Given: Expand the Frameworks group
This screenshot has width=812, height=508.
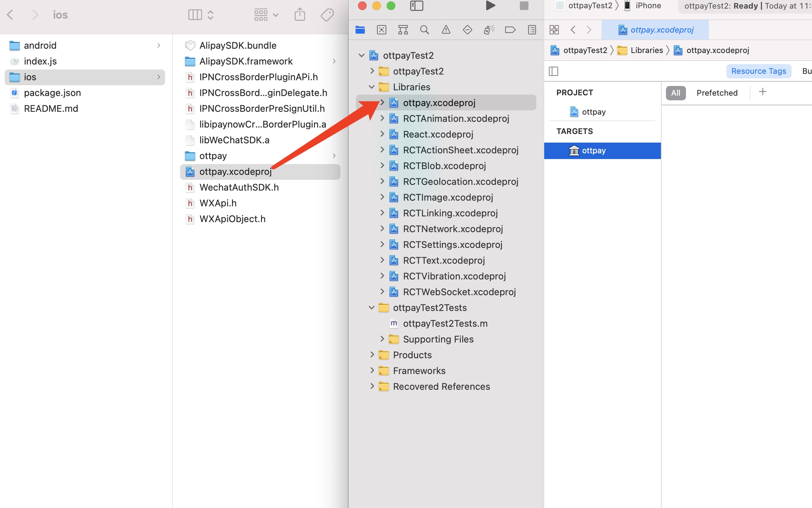Looking at the screenshot, I should click(x=372, y=371).
